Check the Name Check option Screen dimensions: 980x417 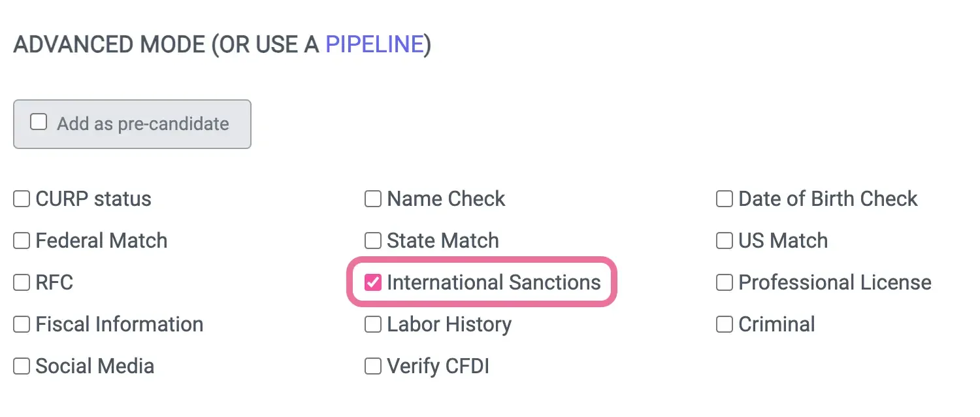372,199
